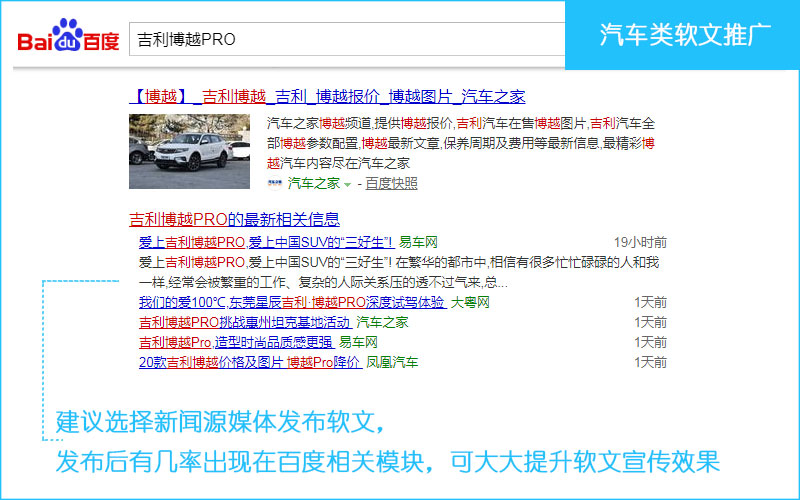
Task: Open 20款吉利博越价格及图片 博越Pro降价 link
Action: (251, 363)
